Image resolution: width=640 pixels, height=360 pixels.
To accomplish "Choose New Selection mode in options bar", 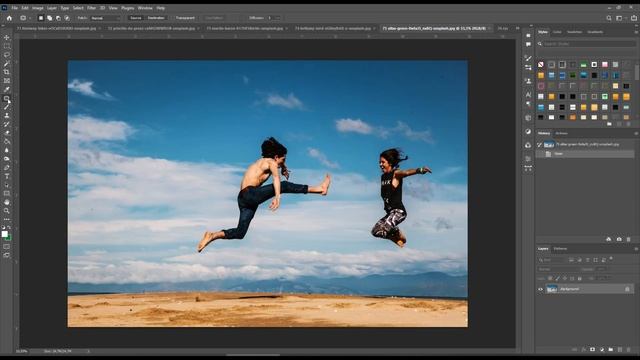I will [x=40, y=18].
